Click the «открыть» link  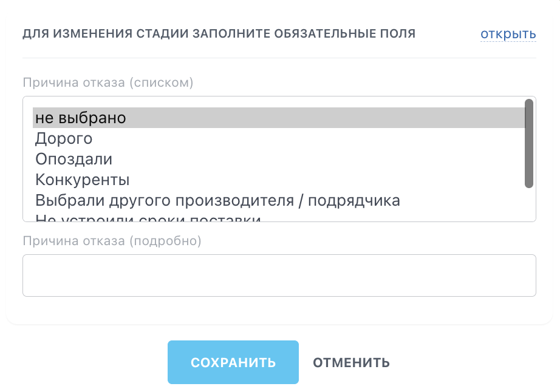point(508,34)
